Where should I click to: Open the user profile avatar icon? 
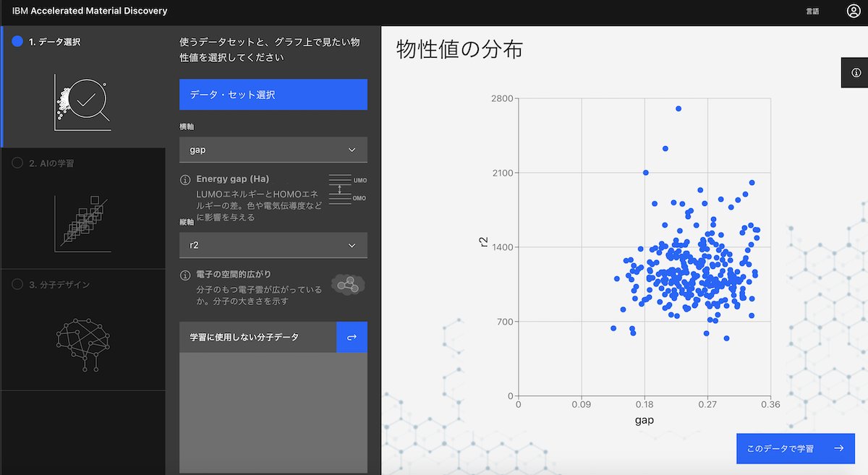click(x=854, y=11)
